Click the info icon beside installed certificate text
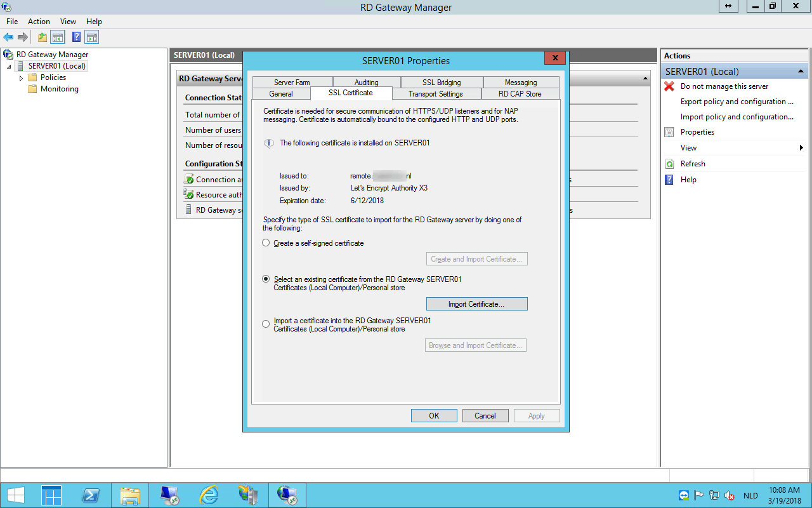Viewport: 812px width, 508px height. pos(269,144)
